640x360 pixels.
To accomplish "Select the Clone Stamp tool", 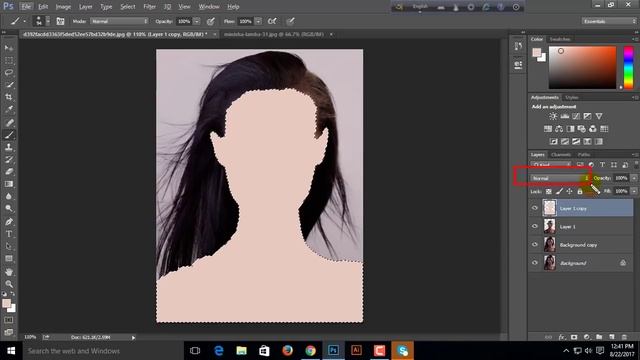I will [x=9, y=147].
